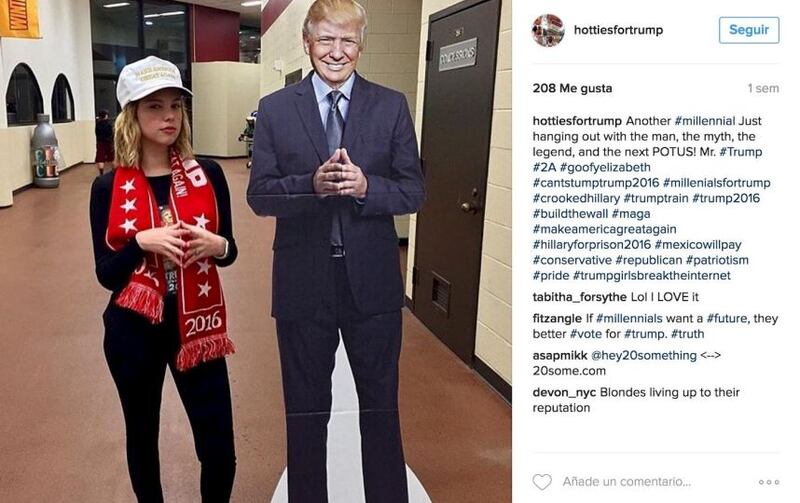Open hottiesfortrump username in the header
The image size is (800, 503).
618,30
